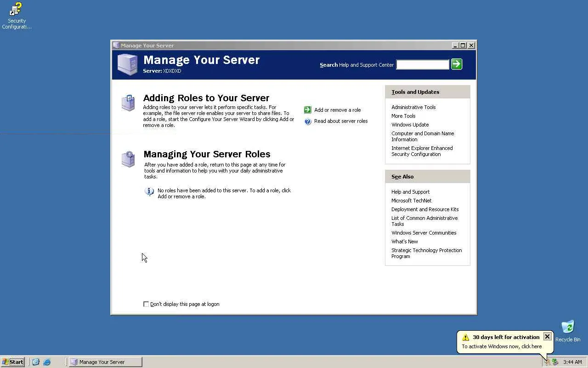Open the Recycle Bin on desktop
Viewport: 588px width, 368px height.
[568, 331]
